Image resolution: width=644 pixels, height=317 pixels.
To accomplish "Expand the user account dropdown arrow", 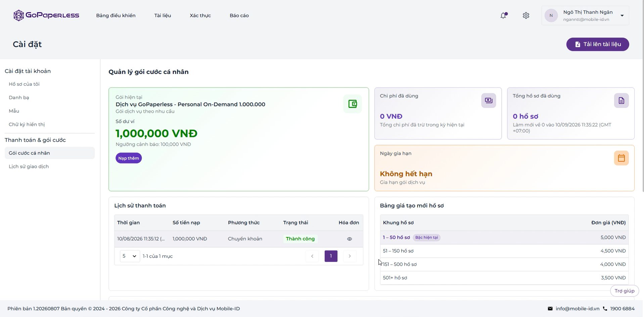I will tap(622, 15).
